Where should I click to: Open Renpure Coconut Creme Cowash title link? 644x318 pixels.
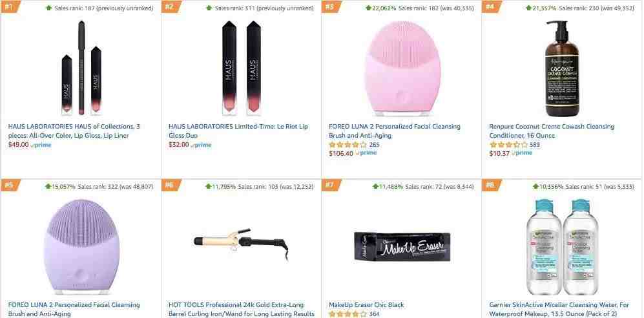click(x=552, y=131)
